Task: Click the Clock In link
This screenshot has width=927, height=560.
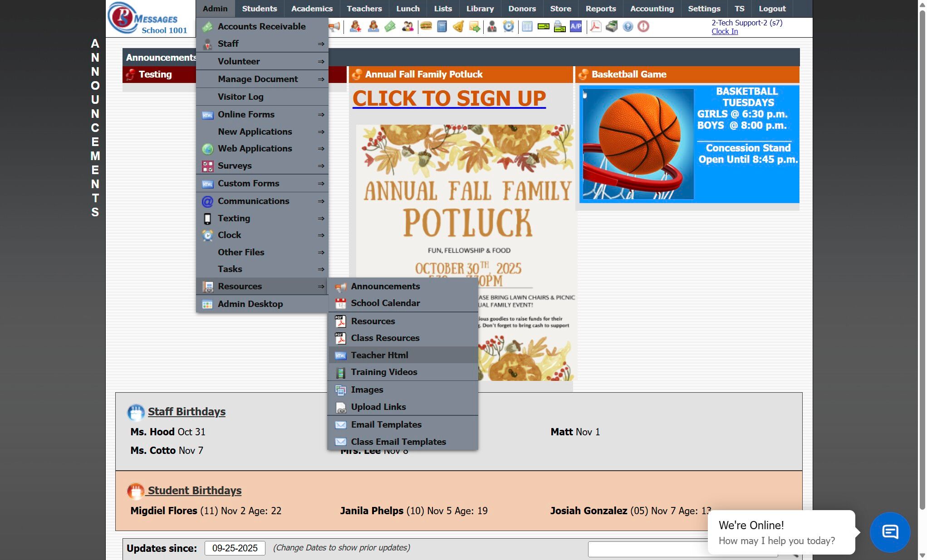Action: pos(724,31)
